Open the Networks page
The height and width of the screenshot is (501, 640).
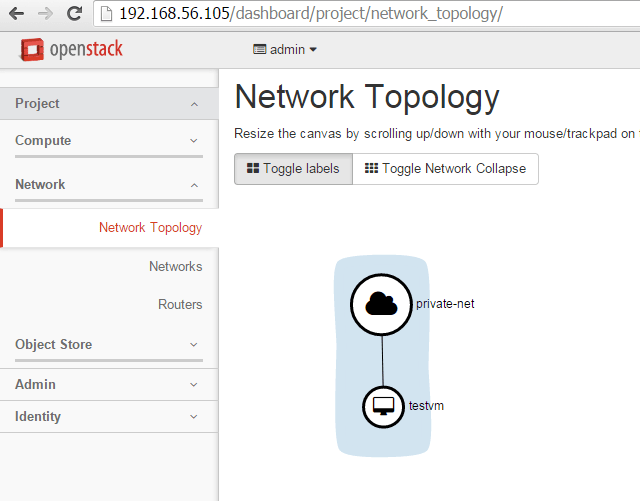click(x=175, y=267)
